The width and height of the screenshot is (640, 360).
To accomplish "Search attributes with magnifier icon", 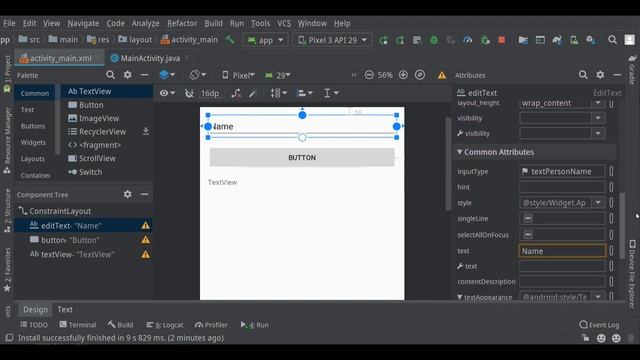I will pyautogui.click(x=583, y=75).
